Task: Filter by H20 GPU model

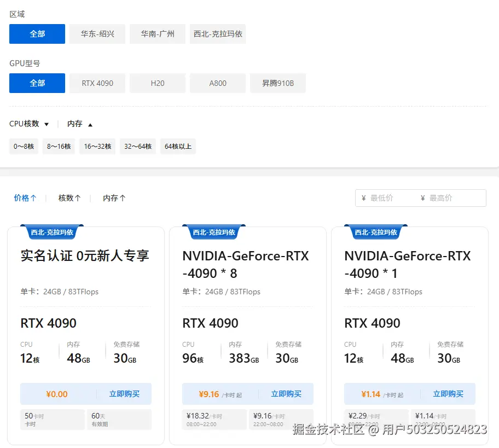Action: coord(157,83)
